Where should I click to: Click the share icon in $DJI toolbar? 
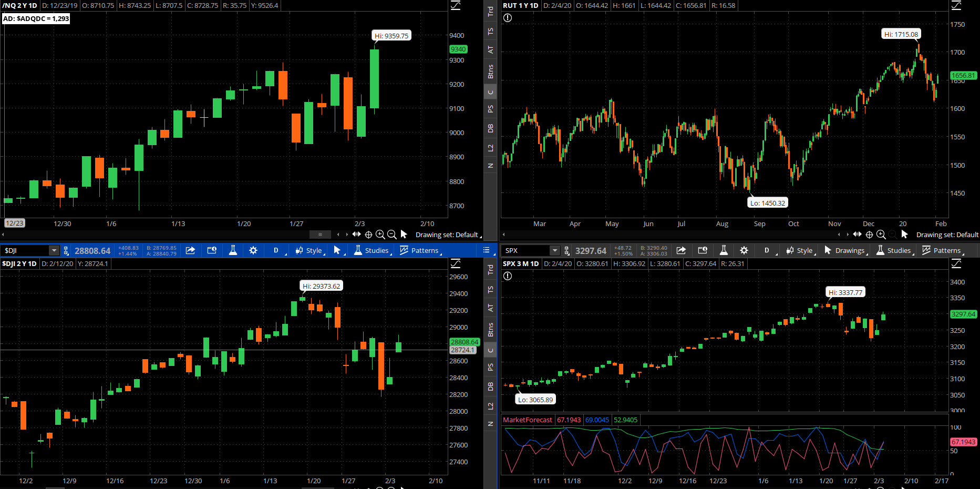pyautogui.click(x=190, y=250)
